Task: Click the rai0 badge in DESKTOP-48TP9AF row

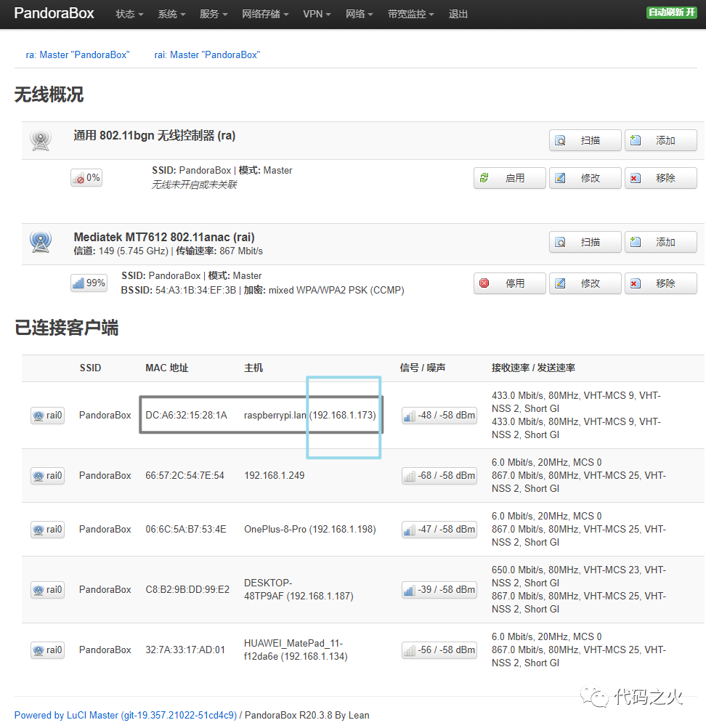Action: click(47, 590)
